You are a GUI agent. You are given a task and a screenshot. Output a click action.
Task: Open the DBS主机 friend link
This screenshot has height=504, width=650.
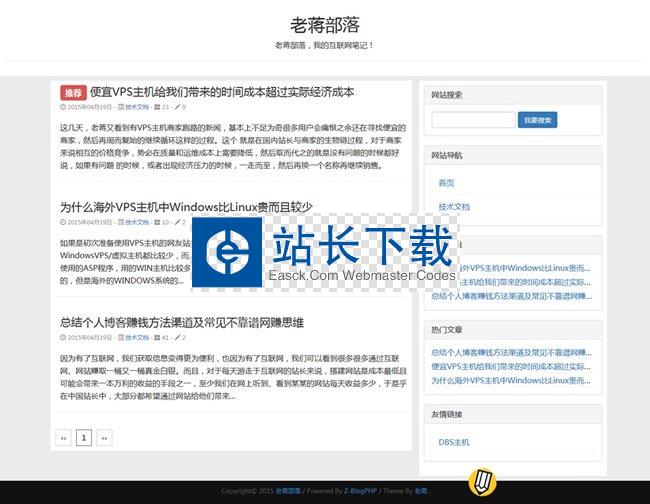[454, 442]
